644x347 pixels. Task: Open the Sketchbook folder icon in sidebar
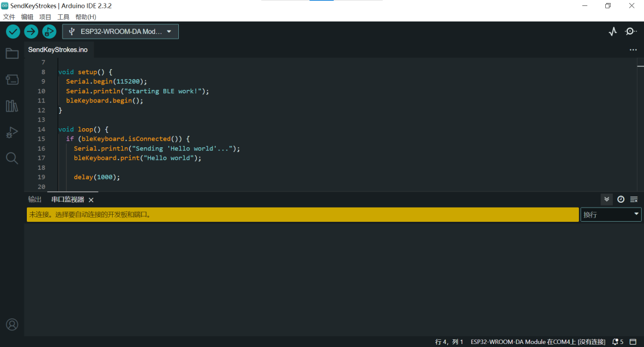[12, 53]
